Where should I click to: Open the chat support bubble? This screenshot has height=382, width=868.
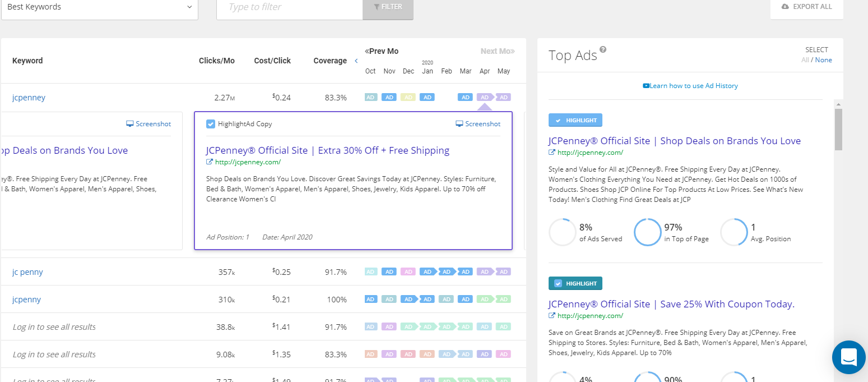(849, 357)
